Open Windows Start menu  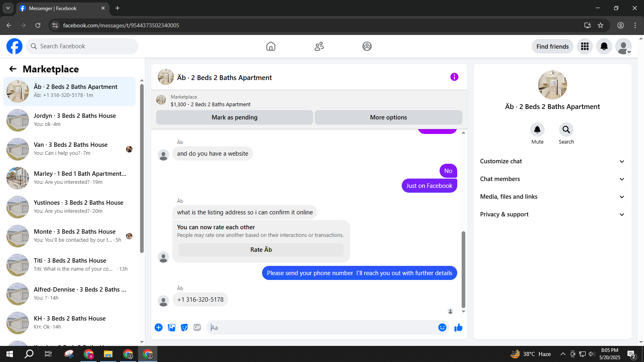point(10,354)
